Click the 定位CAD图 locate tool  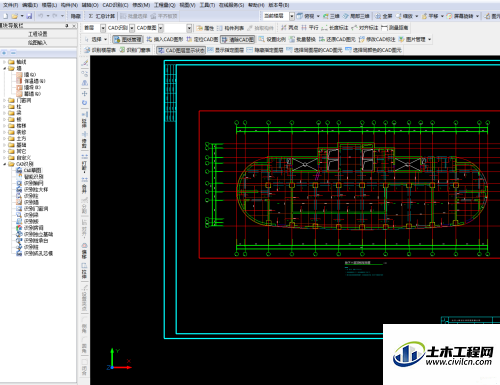(x=202, y=39)
